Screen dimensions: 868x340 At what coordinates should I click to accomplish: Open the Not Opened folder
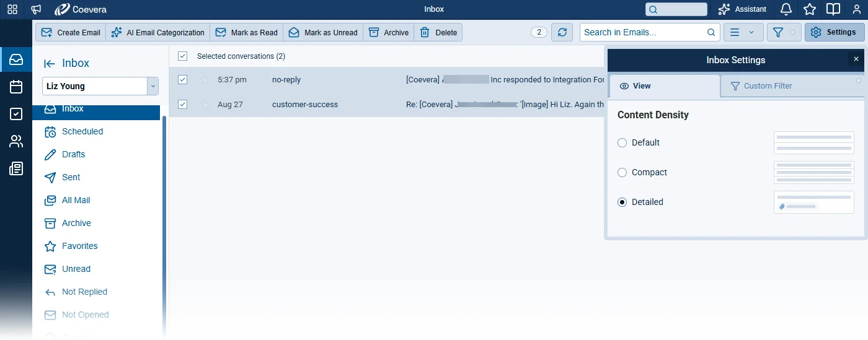tap(85, 315)
